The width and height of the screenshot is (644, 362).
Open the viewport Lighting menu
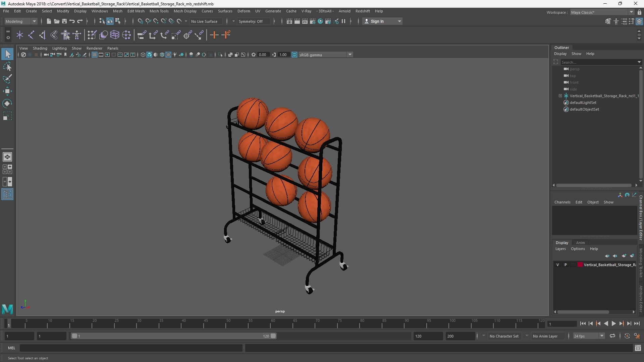(x=59, y=48)
